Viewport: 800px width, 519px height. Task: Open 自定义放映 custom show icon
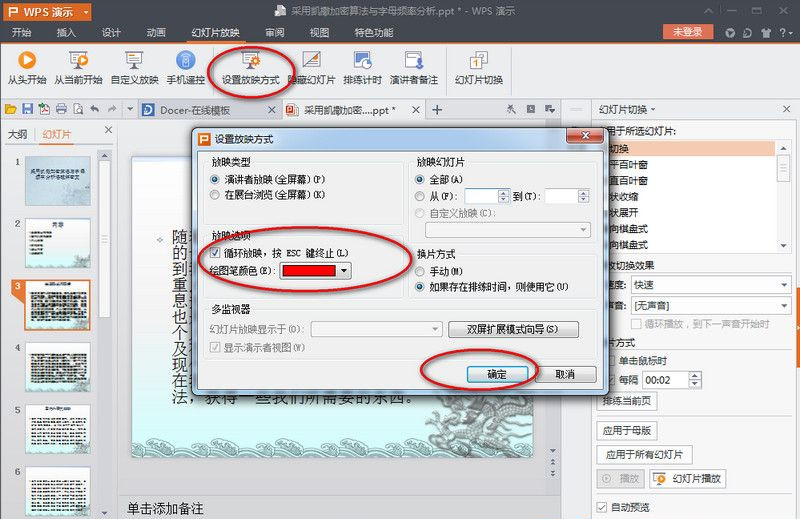pos(134,61)
